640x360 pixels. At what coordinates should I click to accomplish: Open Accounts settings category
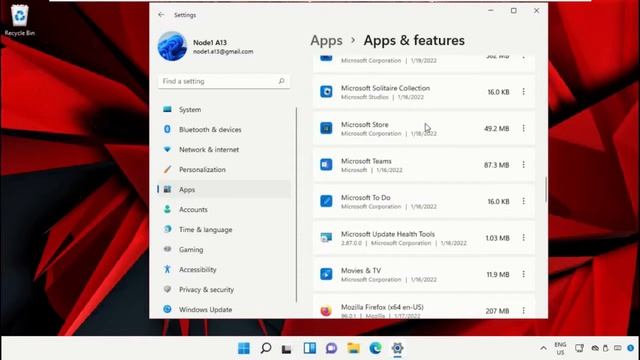coord(224,209)
